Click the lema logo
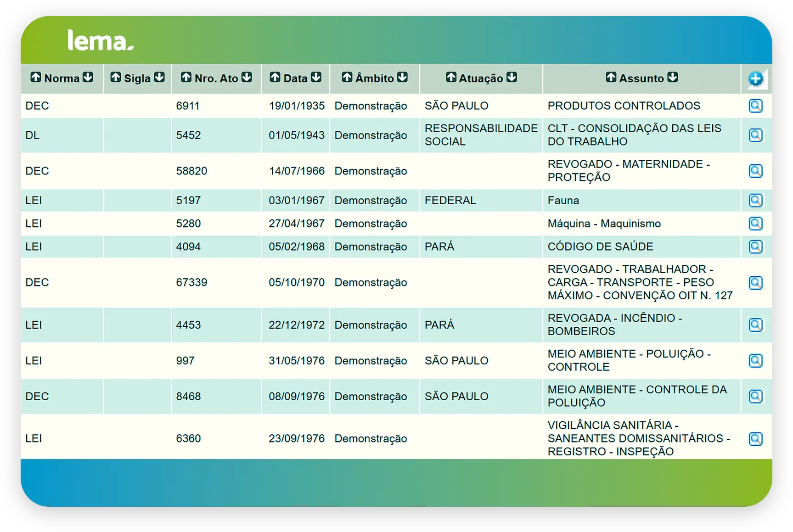Viewport: 793px width, 532px height. pos(100,40)
